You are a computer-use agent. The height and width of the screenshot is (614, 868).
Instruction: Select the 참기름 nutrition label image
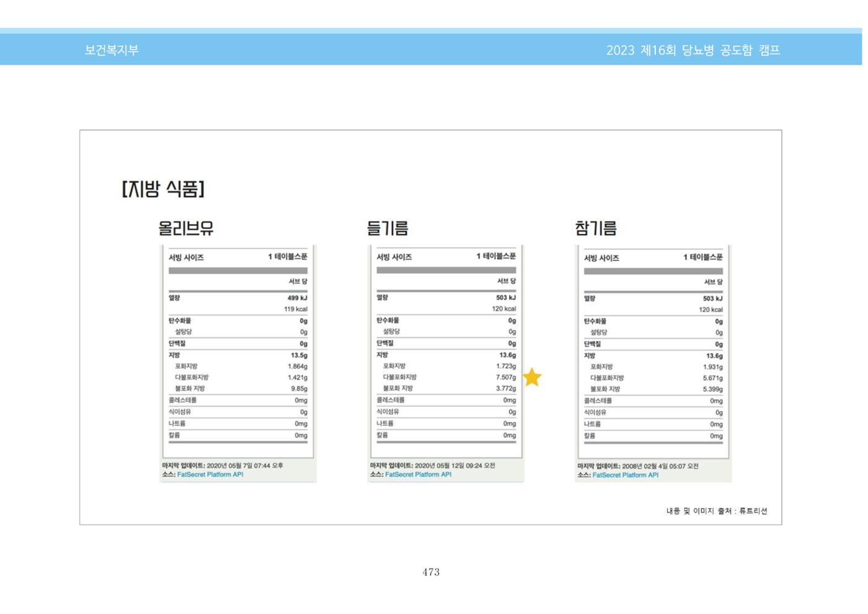click(653, 363)
